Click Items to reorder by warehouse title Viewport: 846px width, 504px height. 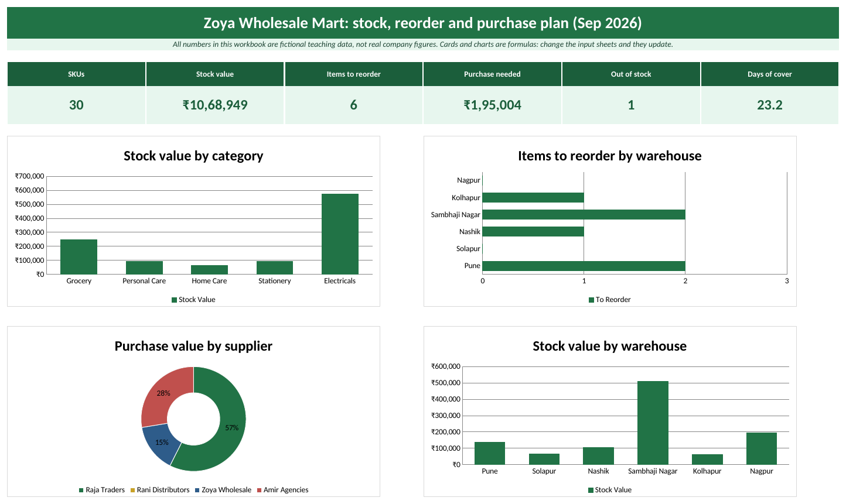coord(610,156)
